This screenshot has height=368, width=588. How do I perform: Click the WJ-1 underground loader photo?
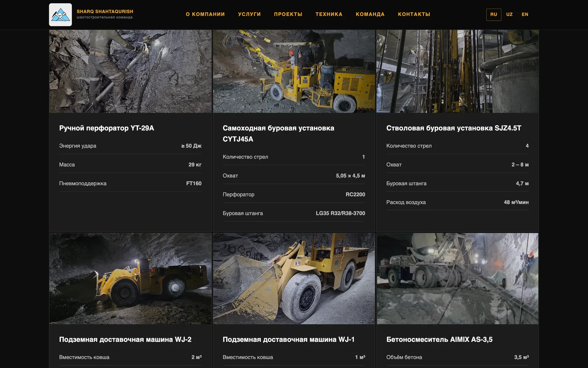294,278
